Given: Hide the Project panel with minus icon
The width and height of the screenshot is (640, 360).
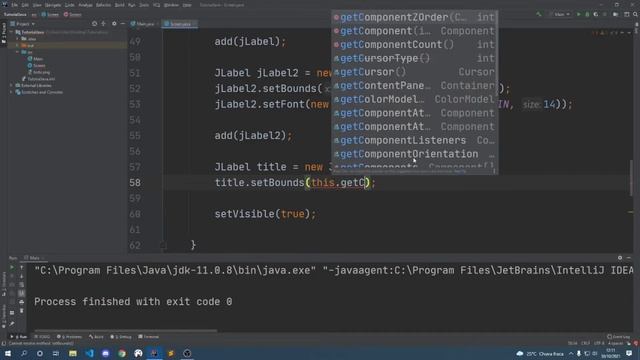Looking at the screenshot, I should pos(122,24).
